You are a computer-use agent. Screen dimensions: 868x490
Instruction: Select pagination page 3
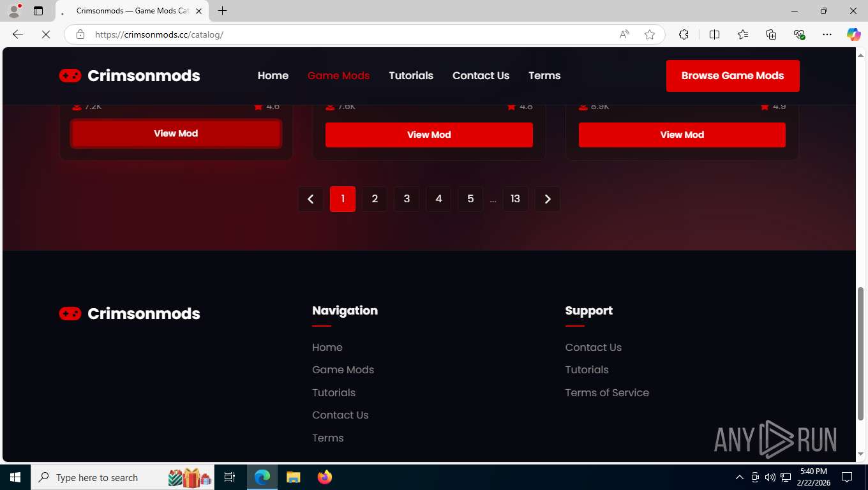pos(407,199)
